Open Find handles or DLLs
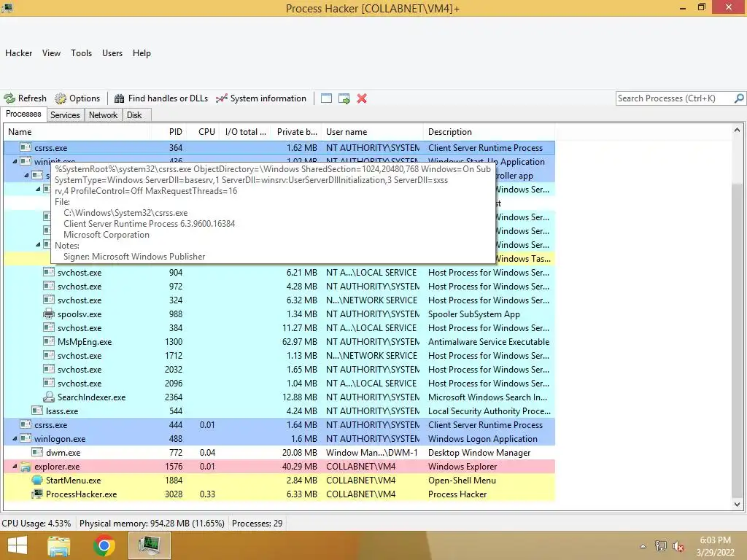Screen dimensions: 747x560 coord(161,98)
